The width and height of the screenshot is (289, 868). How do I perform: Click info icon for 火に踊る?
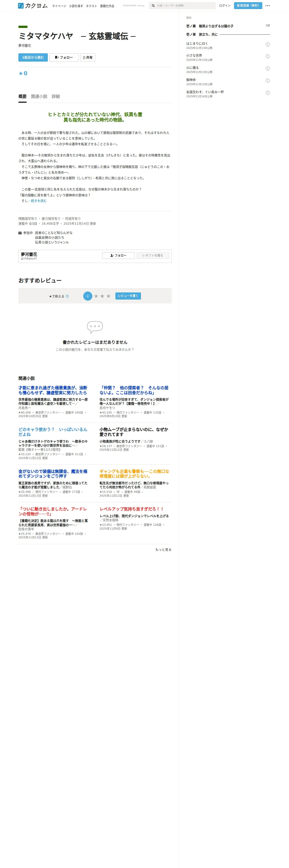click(267, 69)
